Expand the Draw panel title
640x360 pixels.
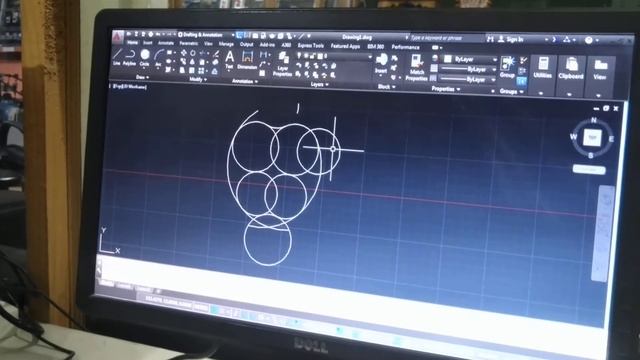[142, 77]
